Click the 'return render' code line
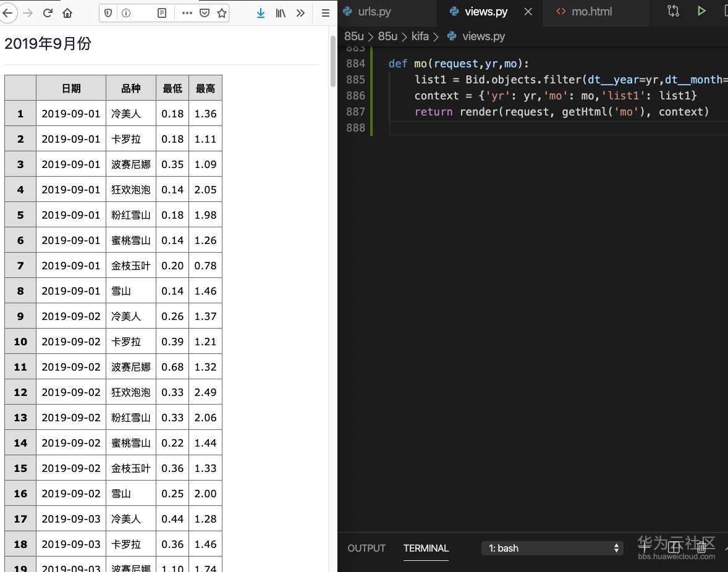Screen dimensions: 728x572 click(562, 112)
